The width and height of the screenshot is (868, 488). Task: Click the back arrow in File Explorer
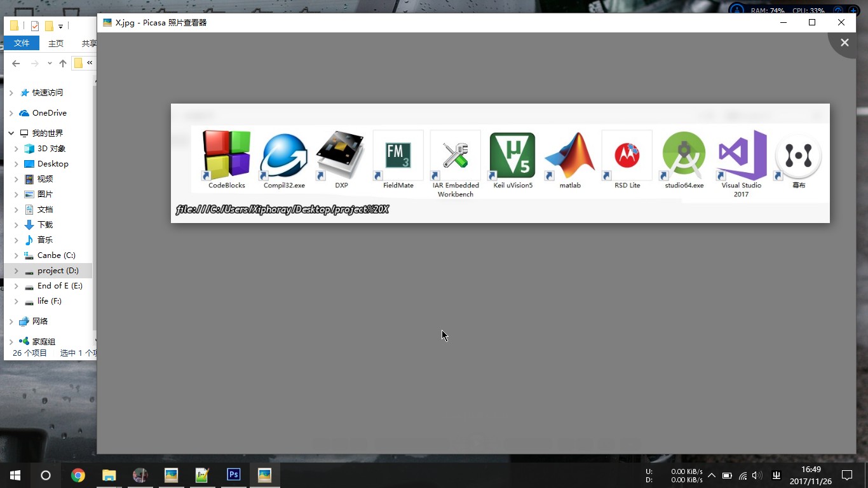[16, 63]
